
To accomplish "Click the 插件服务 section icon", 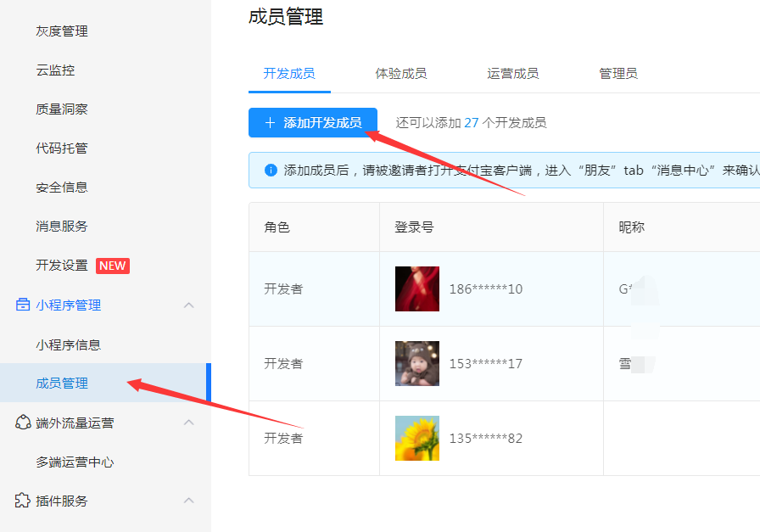I will click(23, 501).
